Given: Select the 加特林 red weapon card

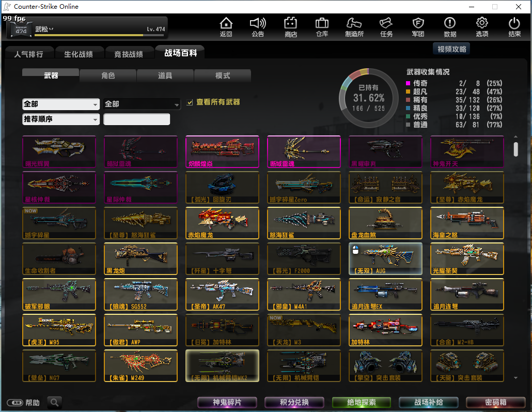Looking at the screenshot, I should point(385,330).
